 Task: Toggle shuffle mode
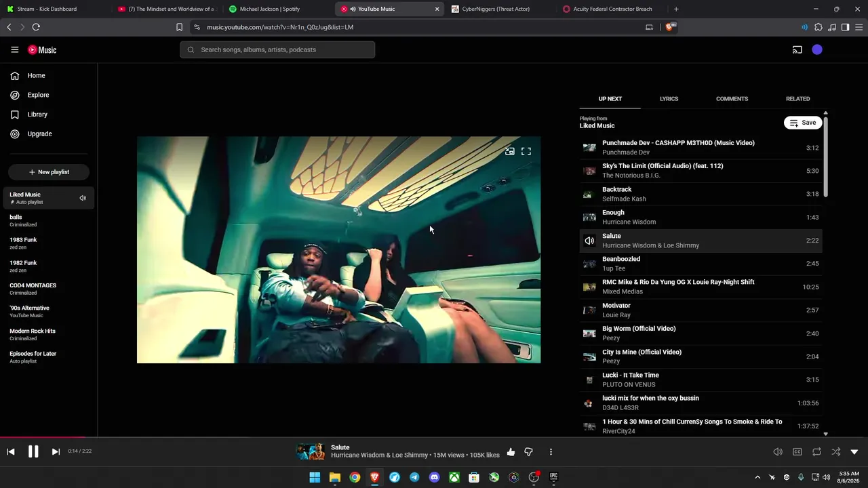[x=835, y=451]
